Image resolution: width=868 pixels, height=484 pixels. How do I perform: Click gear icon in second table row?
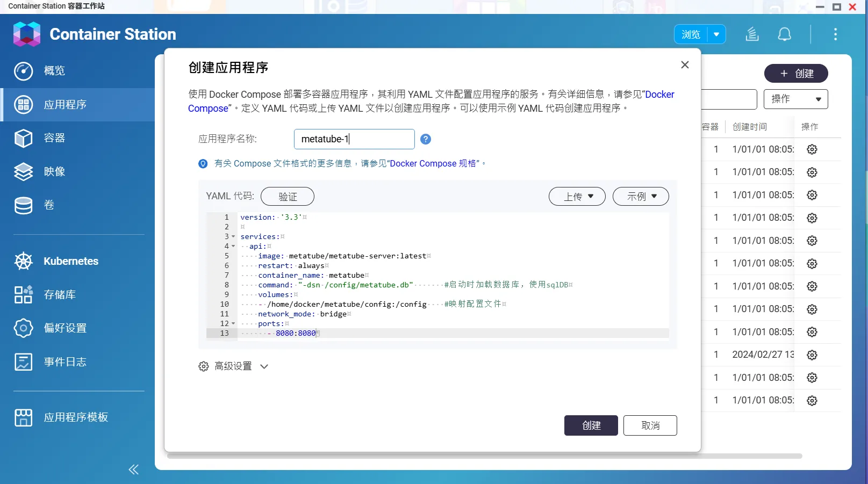click(x=812, y=172)
